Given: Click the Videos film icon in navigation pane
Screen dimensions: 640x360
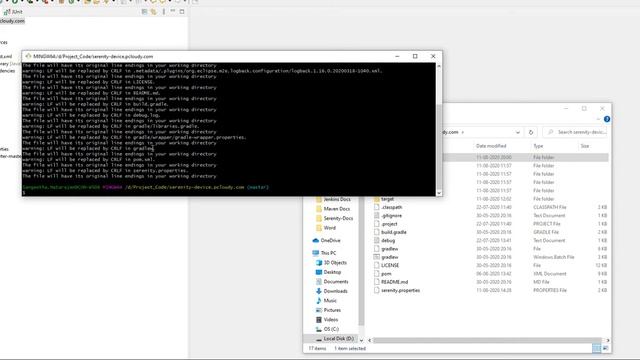Looking at the screenshot, I should [x=319, y=320].
